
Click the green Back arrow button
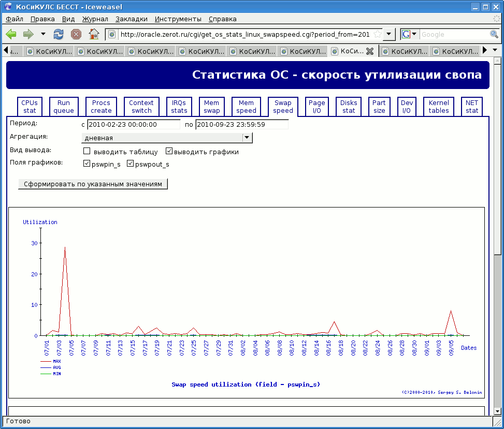[x=11, y=34]
